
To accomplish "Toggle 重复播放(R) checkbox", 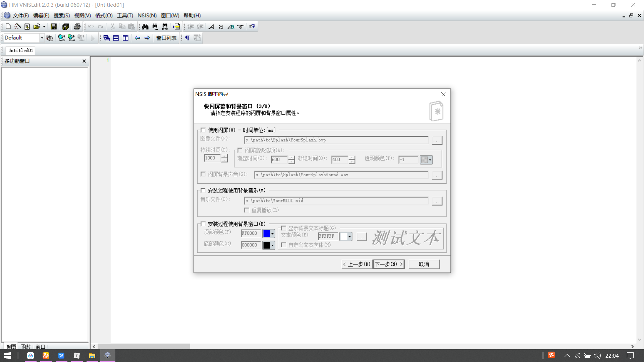I will coord(247,210).
